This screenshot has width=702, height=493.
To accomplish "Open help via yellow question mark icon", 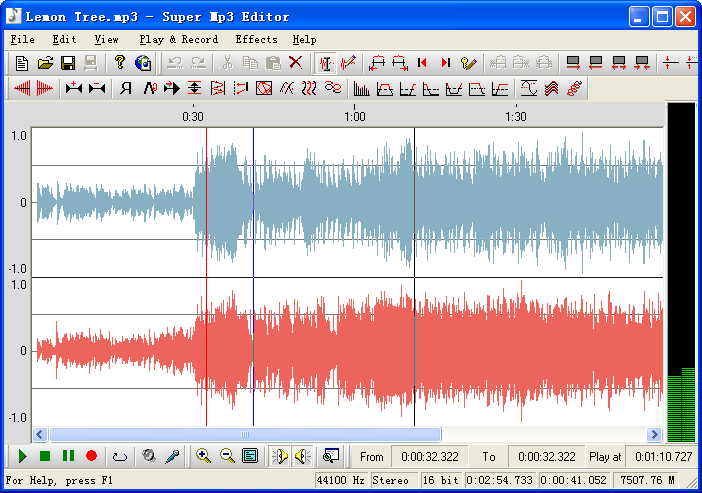I will click(x=120, y=63).
